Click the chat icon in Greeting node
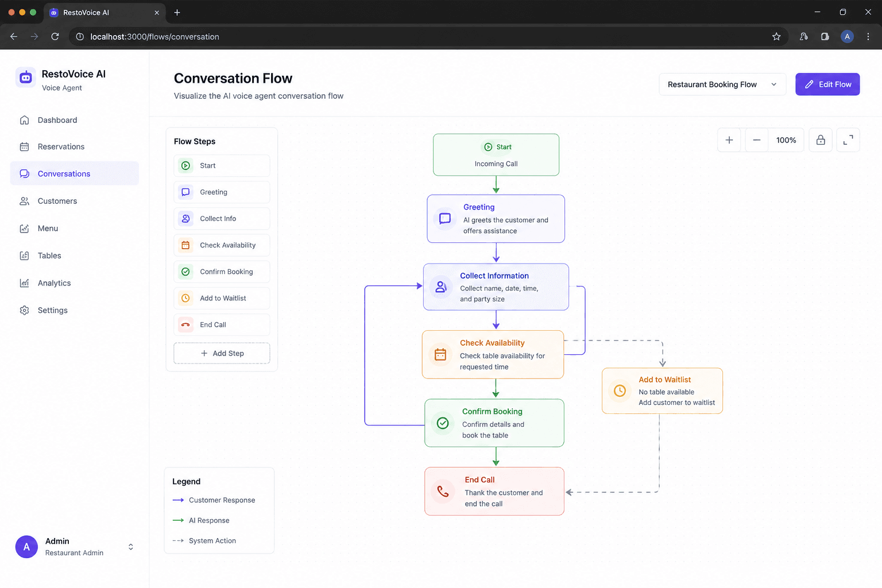 point(445,219)
